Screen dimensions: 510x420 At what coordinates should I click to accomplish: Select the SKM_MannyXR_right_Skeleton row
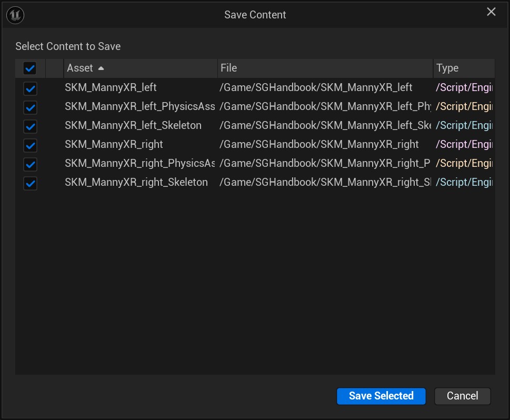pos(136,182)
